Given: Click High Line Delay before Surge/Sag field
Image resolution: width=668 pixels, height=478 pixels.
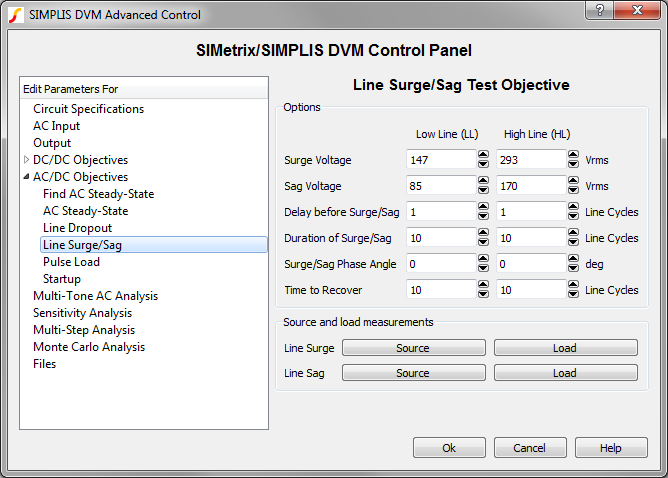Looking at the screenshot, I should point(530,212).
